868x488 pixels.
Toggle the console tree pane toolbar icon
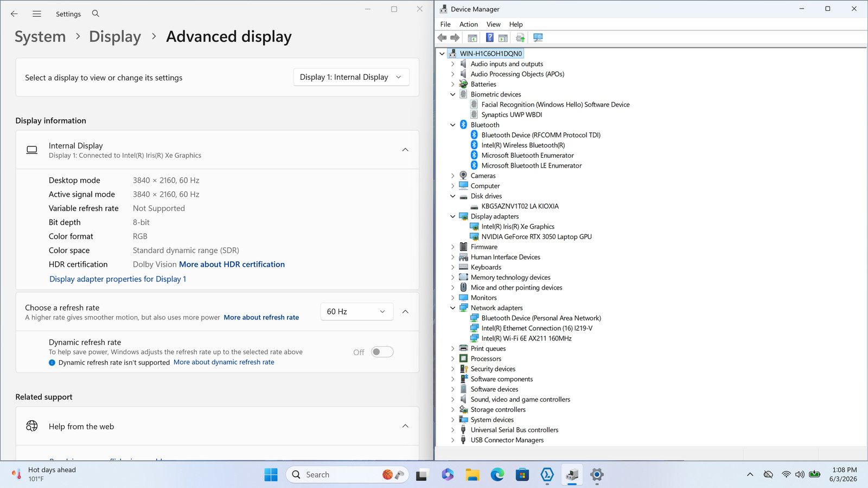point(473,37)
